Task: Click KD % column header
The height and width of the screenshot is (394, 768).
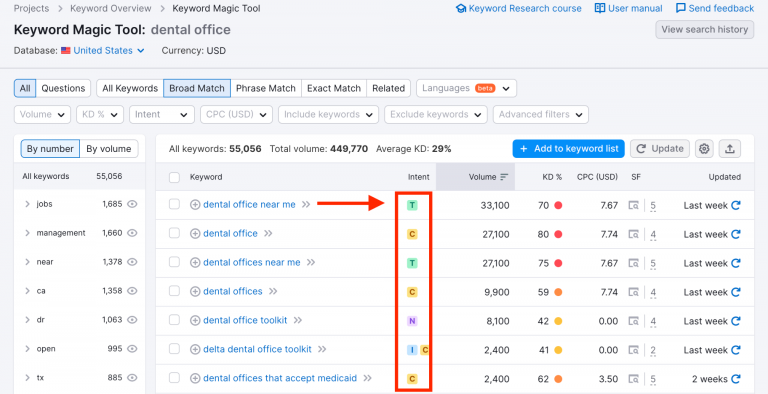Action: [x=552, y=177]
